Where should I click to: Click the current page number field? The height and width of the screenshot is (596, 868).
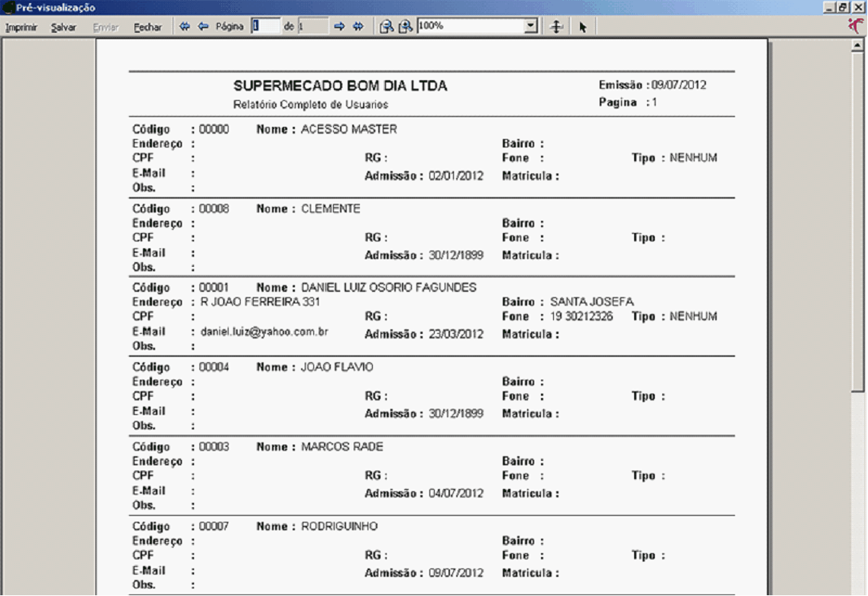(266, 26)
